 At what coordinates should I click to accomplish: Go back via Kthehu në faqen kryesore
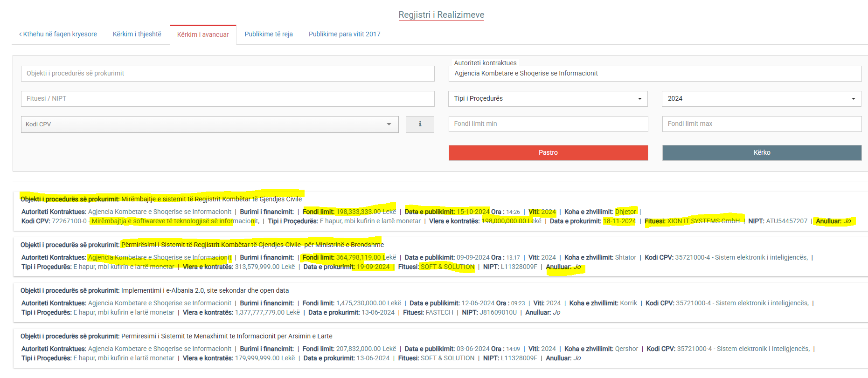pos(58,34)
